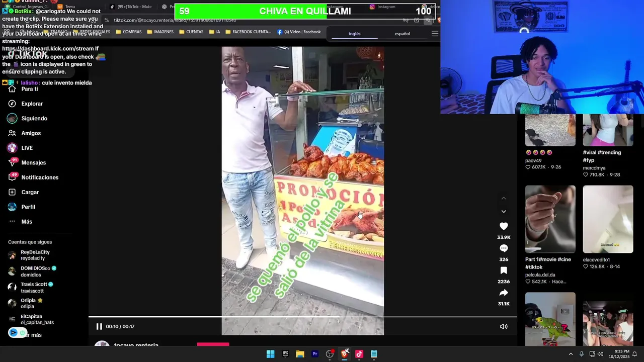Click Cargar to upload a video

pyautogui.click(x=24, y=192)
